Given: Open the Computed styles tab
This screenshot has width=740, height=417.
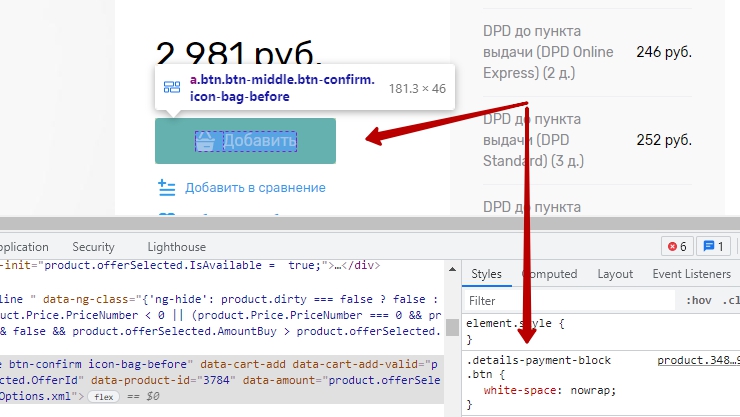Looking at the screenshot, I should 549,274.
